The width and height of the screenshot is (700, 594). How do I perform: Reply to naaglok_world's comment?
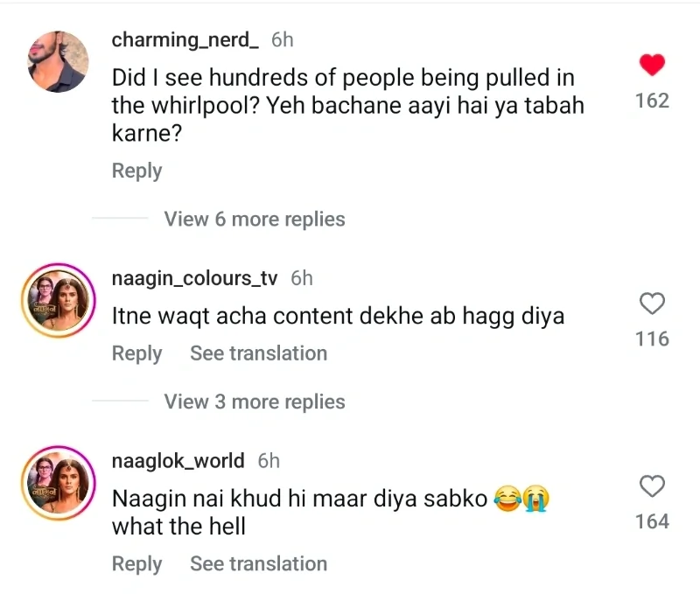136,564
